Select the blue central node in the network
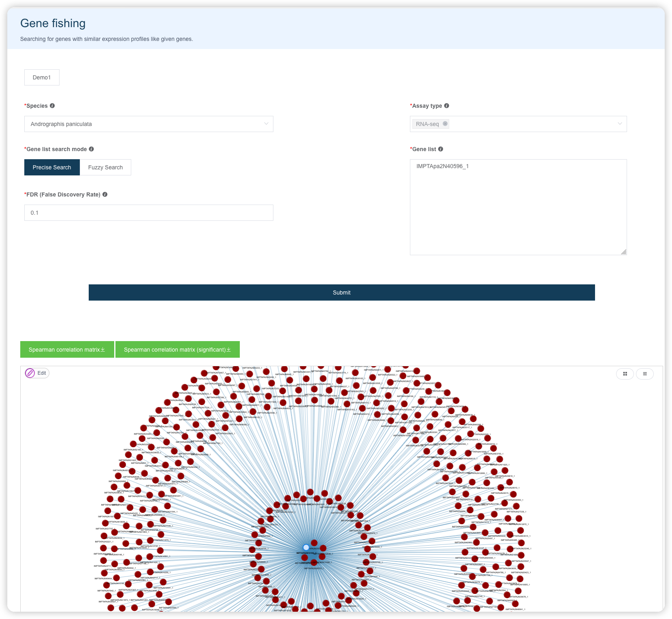This screenshot has height=619, width=672. pyautogui.click(x=306, y=547)
